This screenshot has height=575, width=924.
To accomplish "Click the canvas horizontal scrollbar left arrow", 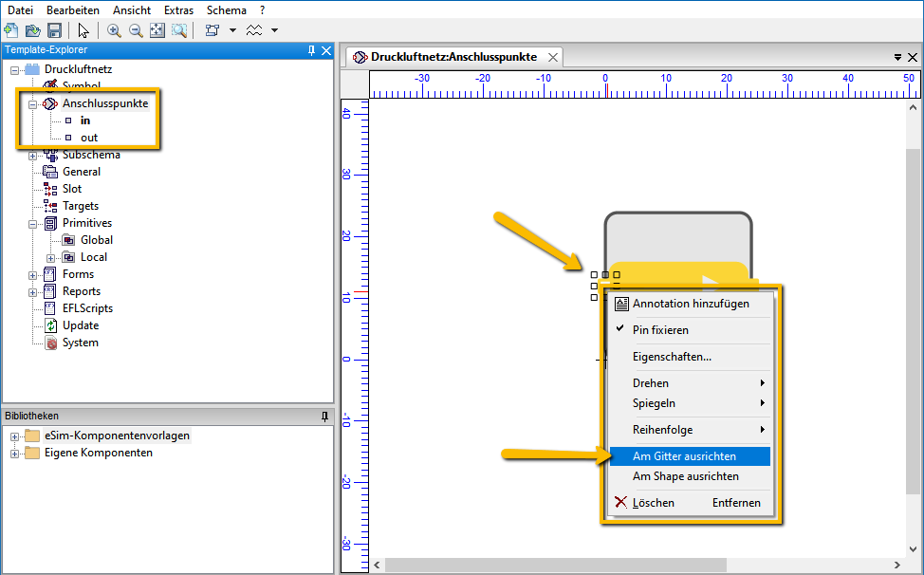I will 378,565.
